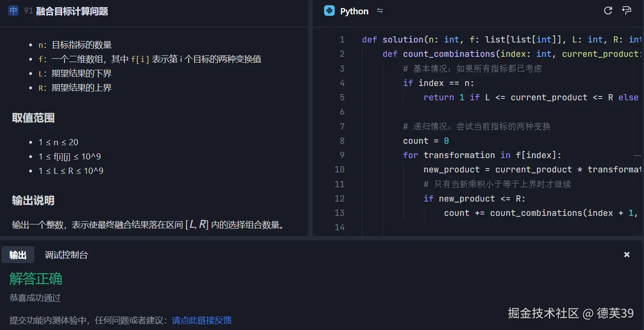The height and width of the screenshot is (330, 644).
Task: Click the bullet n: 目标指标的数量
Action: pyautogui.click(x=75, y=45)
